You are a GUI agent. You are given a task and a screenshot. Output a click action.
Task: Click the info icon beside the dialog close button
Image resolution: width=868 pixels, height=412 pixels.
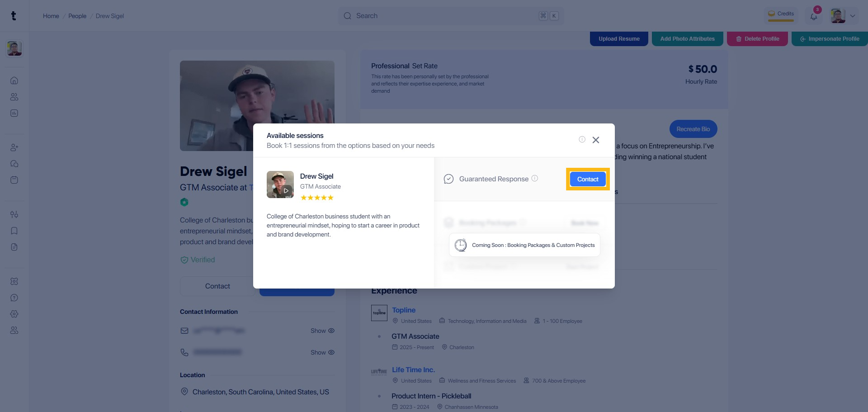click(582, 139)
